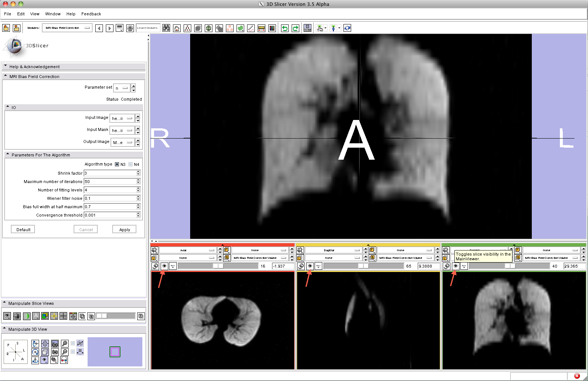Click the Home module icon in toolbar
The image size is (588, 381).
point(177,28)
